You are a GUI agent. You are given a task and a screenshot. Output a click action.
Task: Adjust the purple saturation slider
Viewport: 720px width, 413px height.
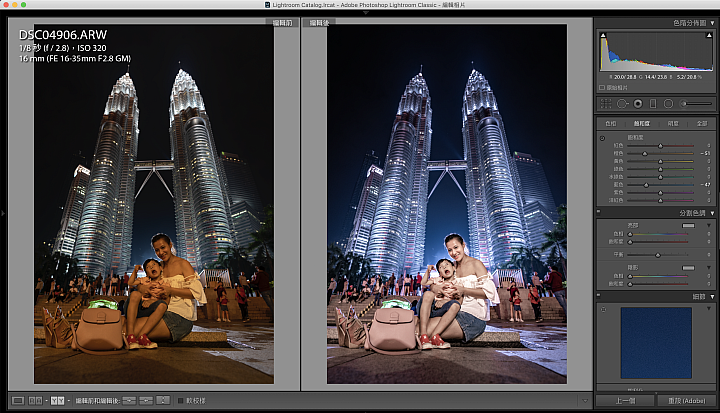point(660,192)
